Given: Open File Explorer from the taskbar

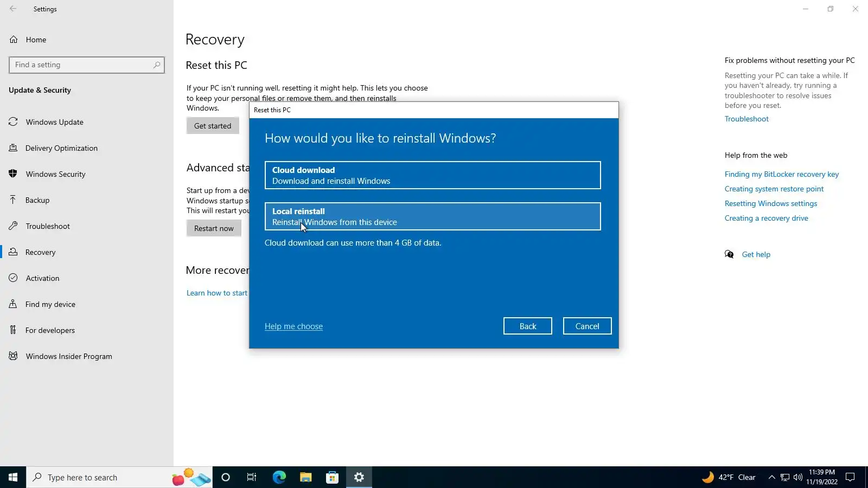Looking at the screenshot, I should coord(305,477).
